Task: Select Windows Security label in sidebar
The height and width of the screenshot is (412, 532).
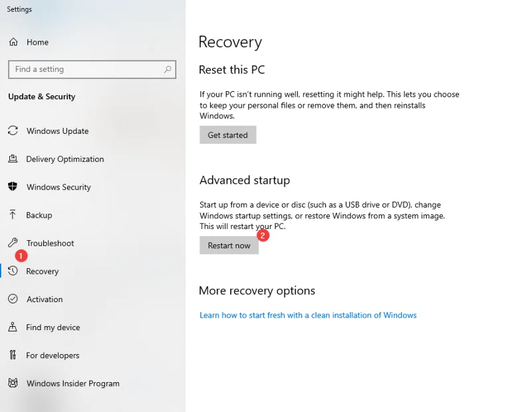Action: (59, 187)
